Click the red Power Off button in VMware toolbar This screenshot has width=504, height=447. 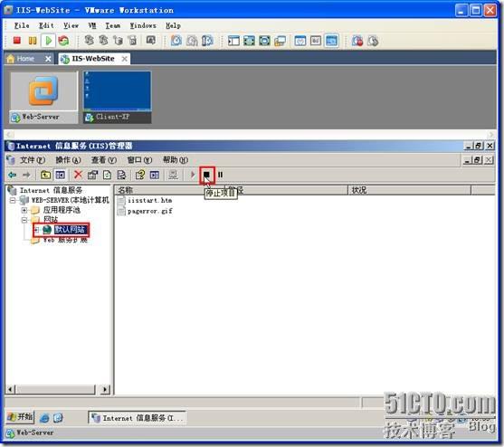click(16, 41)
